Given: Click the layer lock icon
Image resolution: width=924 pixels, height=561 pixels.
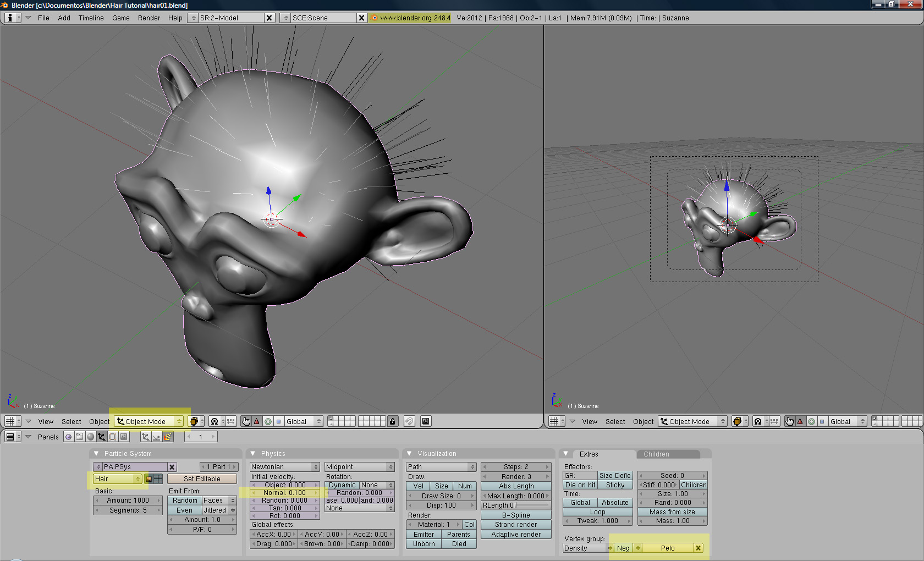Looking at the screenshot, I should tap(392, 421).
